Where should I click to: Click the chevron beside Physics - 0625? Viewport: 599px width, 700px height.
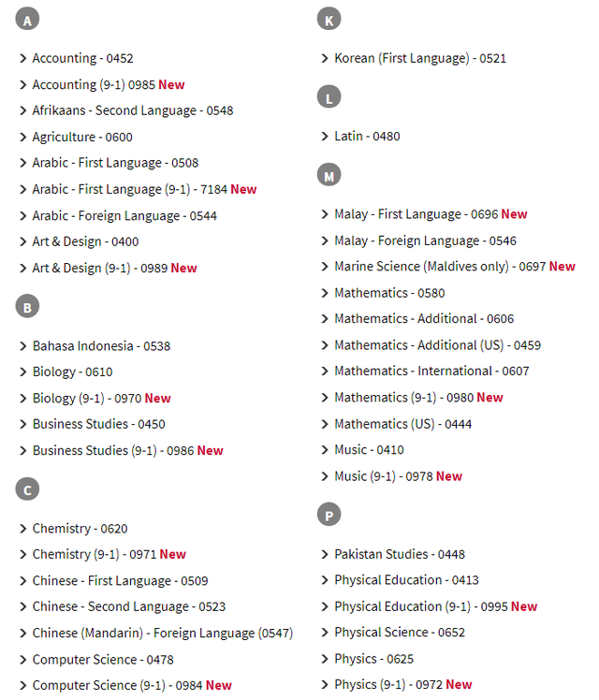(x=325, y=659)
